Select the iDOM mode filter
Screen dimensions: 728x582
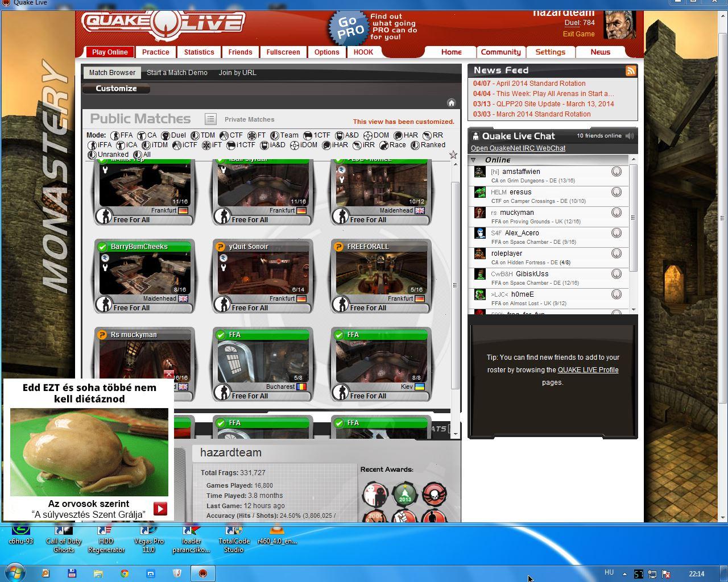click(x=304, y=145)
